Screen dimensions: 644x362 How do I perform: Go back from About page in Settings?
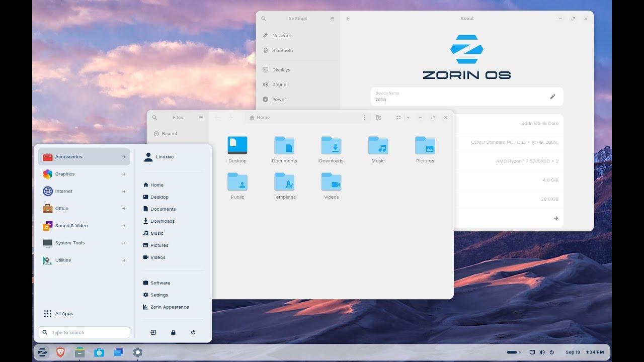(348, 19)
